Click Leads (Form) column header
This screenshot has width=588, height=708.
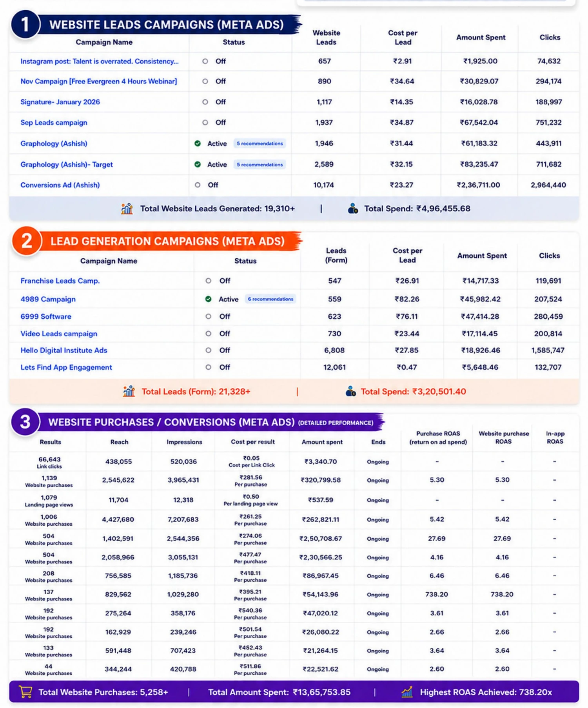[x=336, y=255]
